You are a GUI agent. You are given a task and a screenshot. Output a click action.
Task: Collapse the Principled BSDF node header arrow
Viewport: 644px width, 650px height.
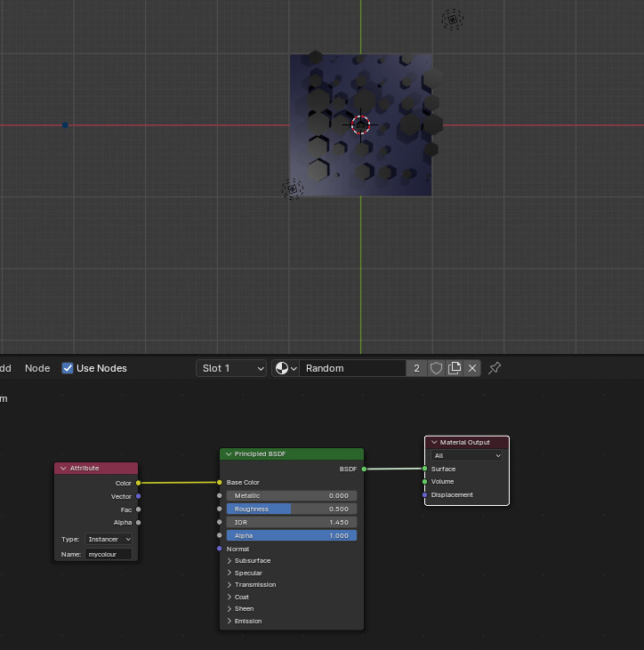229,453
